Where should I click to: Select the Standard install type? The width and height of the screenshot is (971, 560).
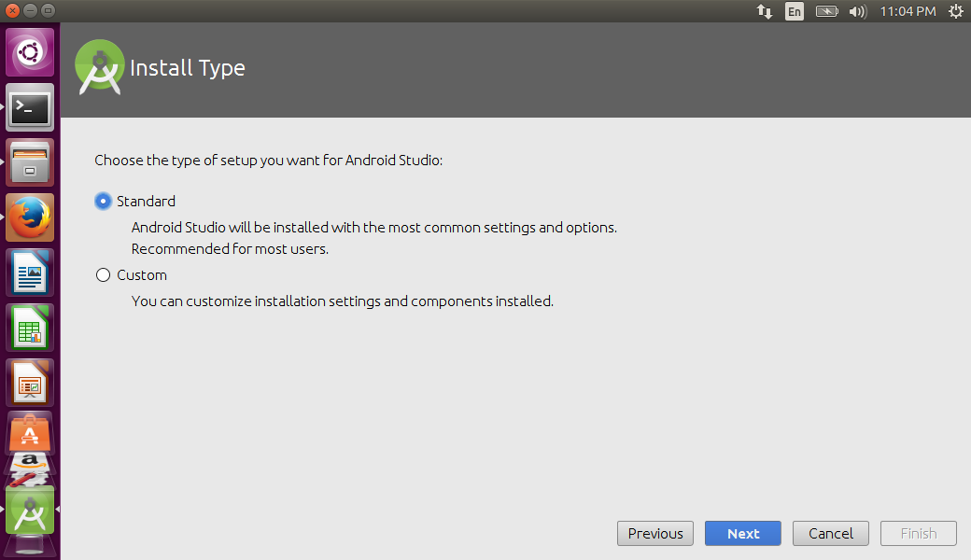[x=103, y=201]
